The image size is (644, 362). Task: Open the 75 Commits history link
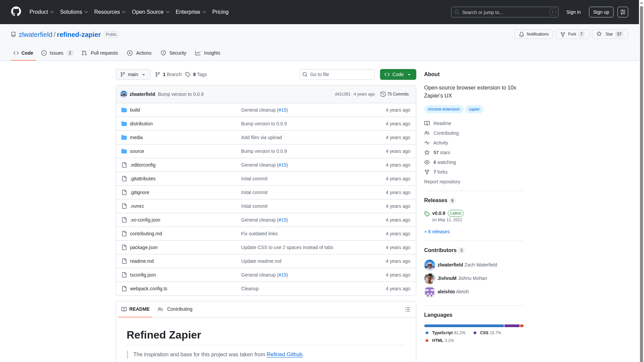tap(394, 94)
